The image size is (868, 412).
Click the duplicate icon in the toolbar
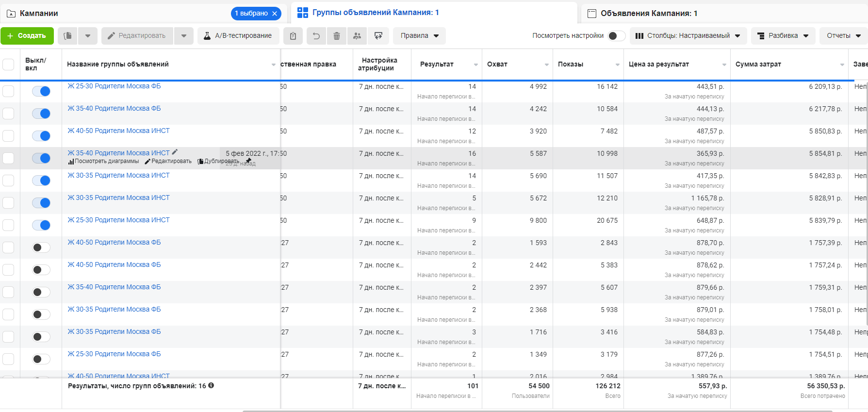pos(68,36)
